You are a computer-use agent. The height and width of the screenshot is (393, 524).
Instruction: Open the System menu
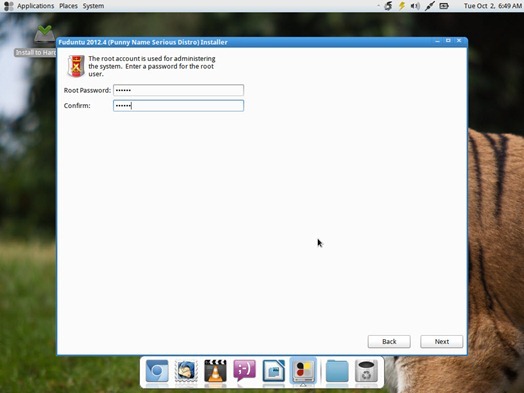pos(93,6)
